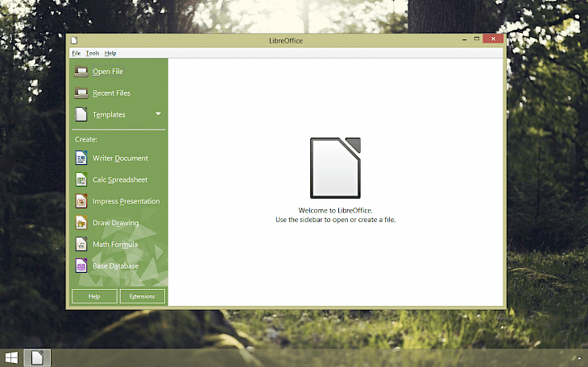Create a new Calc Spreadsheet
588x367 pixels.
(x=118, y=179)
